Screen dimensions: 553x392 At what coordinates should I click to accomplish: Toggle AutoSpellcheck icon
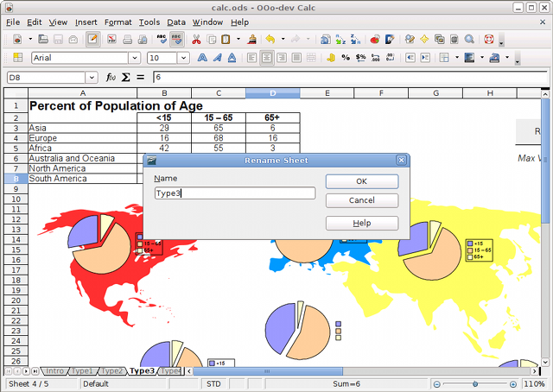[177, 40]
